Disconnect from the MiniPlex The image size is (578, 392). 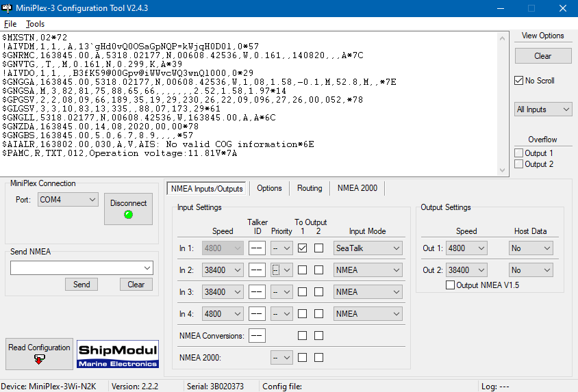[x=128, y=209]
